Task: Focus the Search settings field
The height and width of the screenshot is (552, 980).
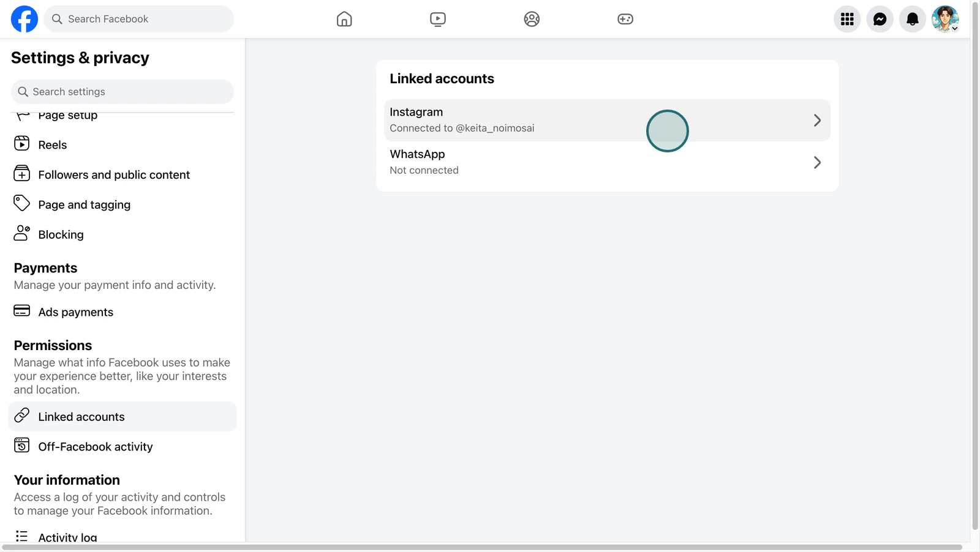Action: [x=123, y=92]
